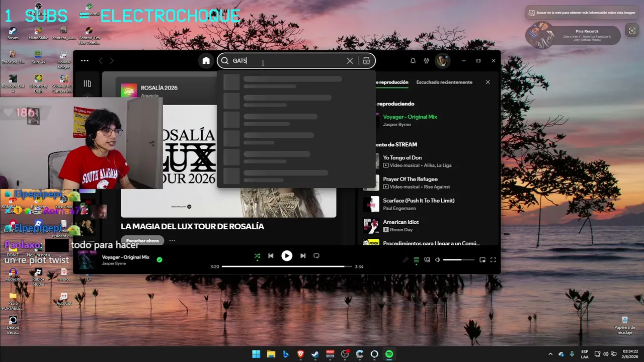Screen dimensions: 644x362
Task: Open Paul Engemann artist link
Action: click(399, 208)
